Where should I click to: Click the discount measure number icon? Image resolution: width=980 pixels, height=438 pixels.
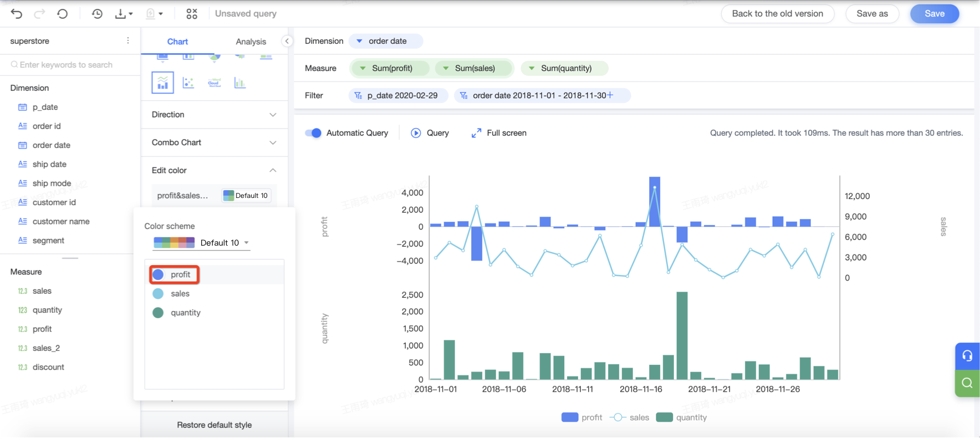click(23, 367)
